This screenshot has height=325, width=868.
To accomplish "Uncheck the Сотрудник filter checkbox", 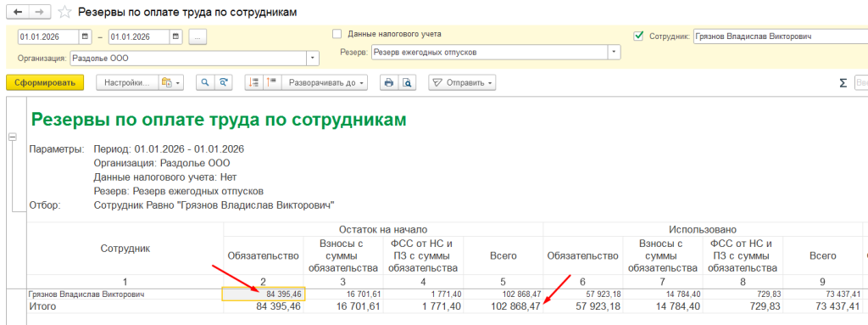I will [639, 36].
